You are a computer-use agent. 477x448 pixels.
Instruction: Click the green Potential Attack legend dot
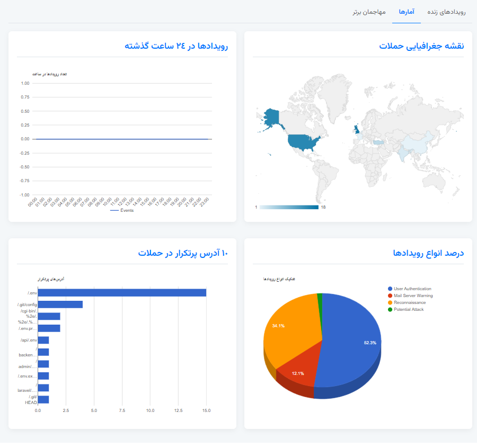[390, 310]
